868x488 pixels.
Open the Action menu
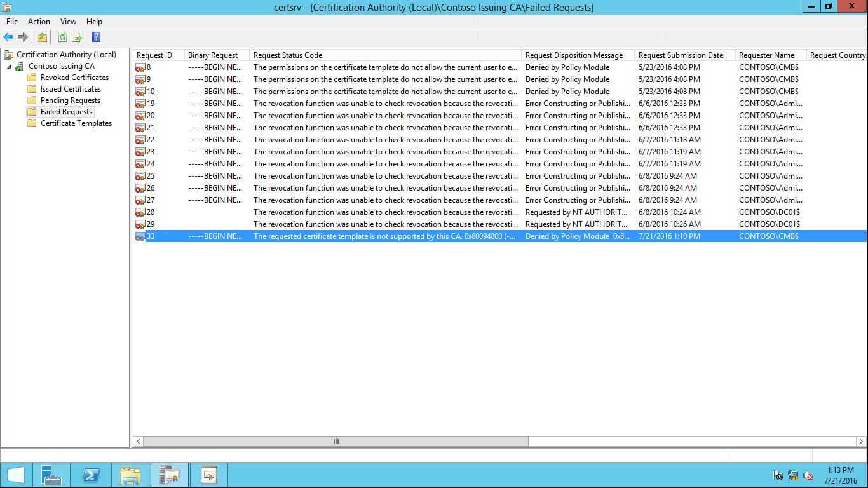[x=39, y=22]
